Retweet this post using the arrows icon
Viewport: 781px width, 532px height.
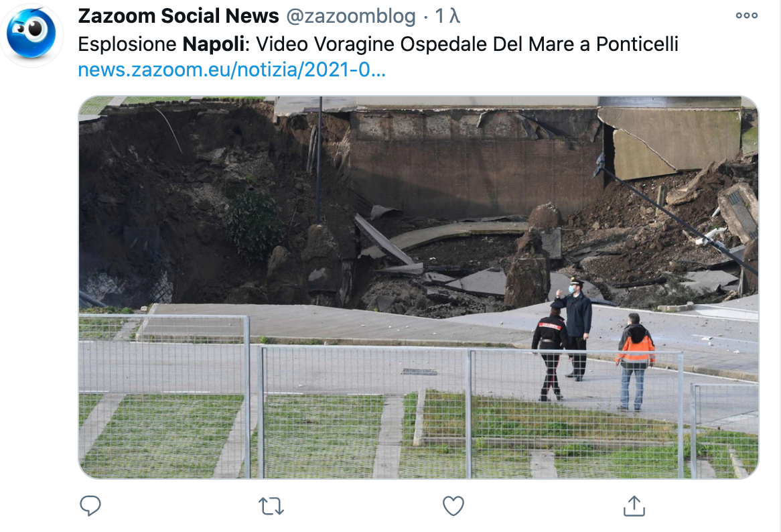(x=271, y=506)
